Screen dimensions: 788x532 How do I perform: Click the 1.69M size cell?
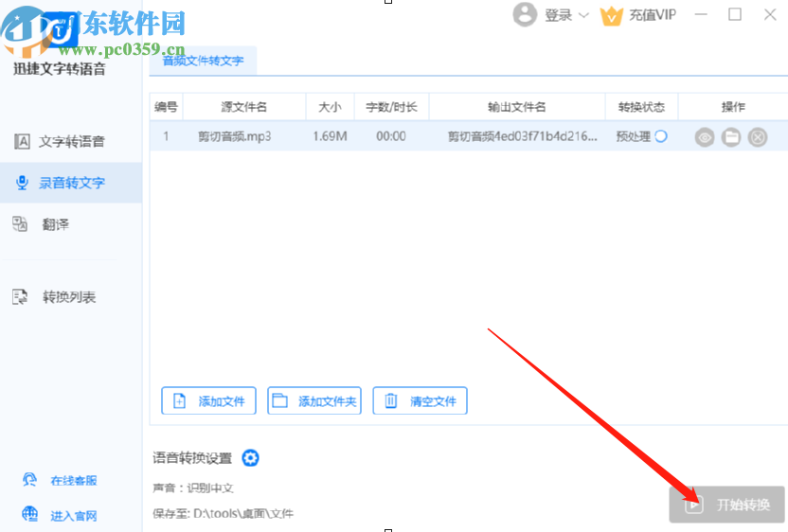[x=330, y=136]
